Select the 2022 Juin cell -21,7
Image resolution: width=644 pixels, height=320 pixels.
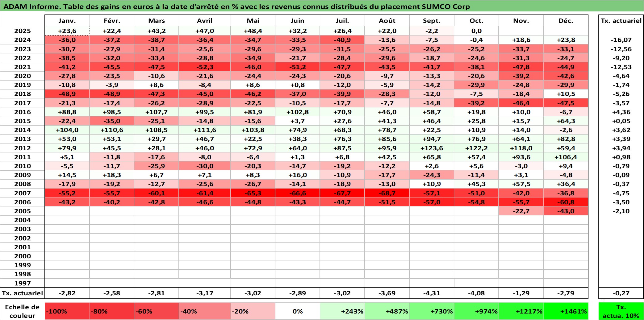coord(298,58)
